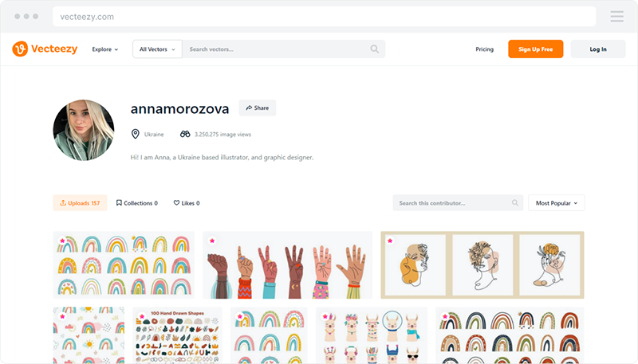Click the pink star on hands illustration
Viewport: 638px width, 364px height.
(212, 241)
